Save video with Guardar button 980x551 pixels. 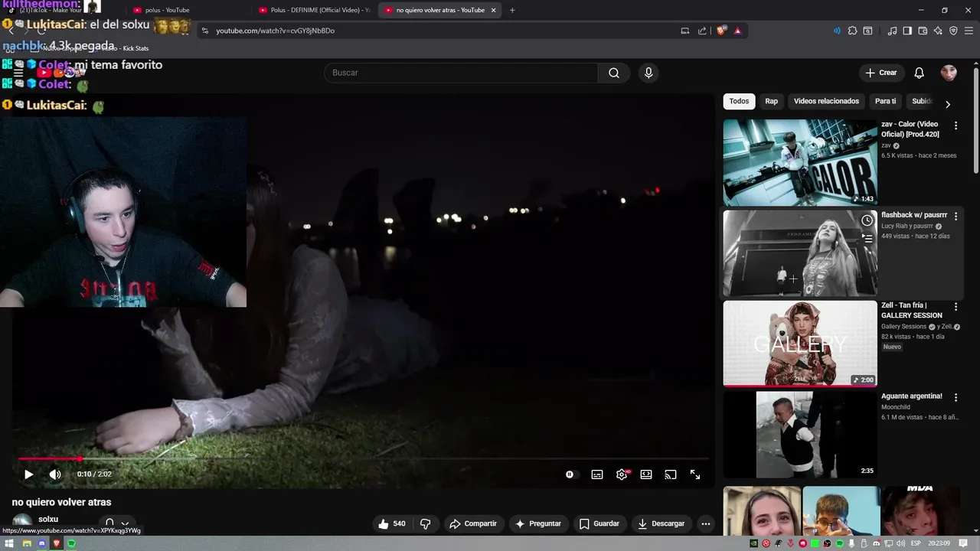tap(599, 523)
